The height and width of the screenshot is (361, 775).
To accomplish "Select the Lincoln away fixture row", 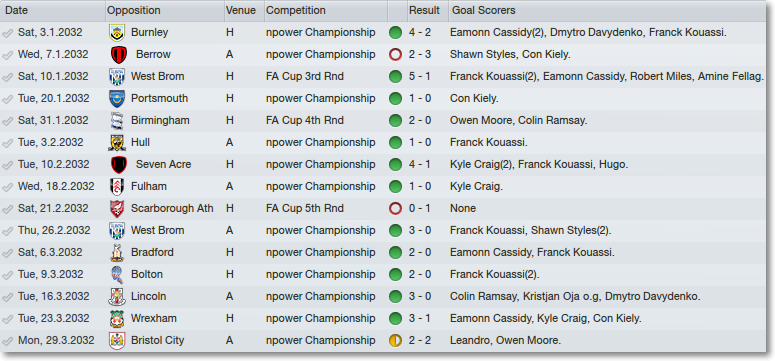I will click(x=384, y=297).
